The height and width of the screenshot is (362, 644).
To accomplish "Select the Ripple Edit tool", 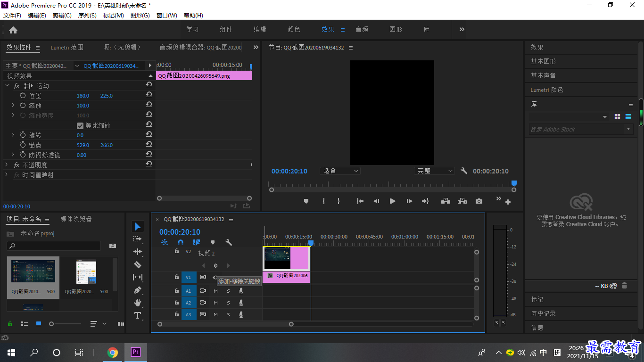I will coord(138,252).
